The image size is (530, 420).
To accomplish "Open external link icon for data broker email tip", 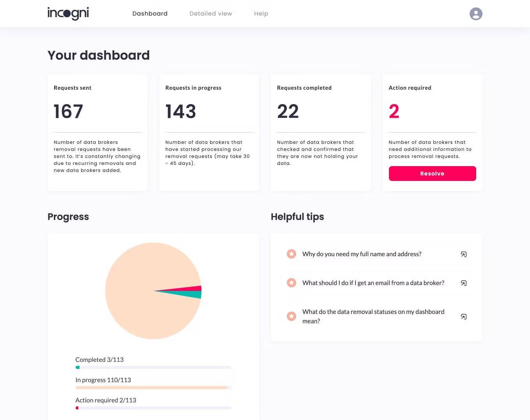I will pos(464,283).
